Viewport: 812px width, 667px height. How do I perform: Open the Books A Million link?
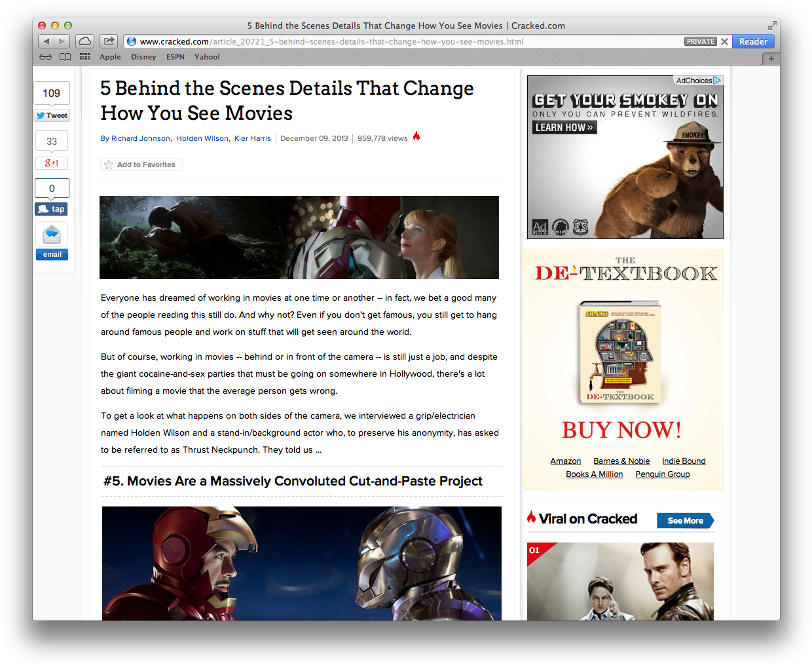pos(595,474)
